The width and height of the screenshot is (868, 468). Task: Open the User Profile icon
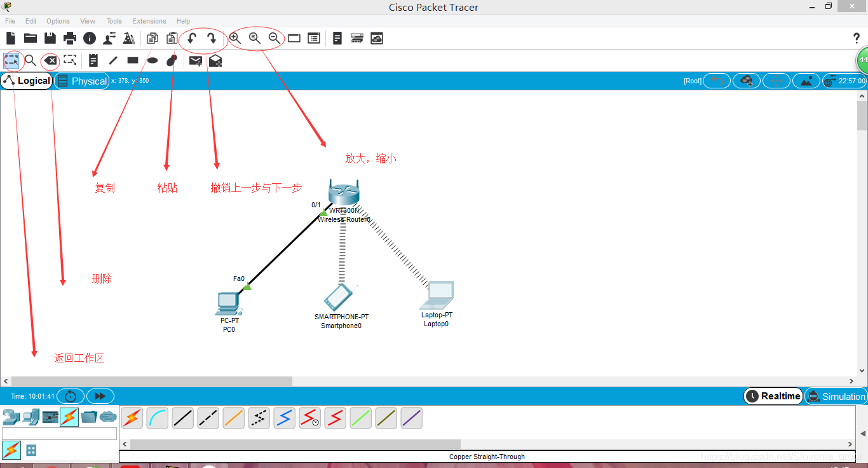pyautogui.click(x=109, y=38)
